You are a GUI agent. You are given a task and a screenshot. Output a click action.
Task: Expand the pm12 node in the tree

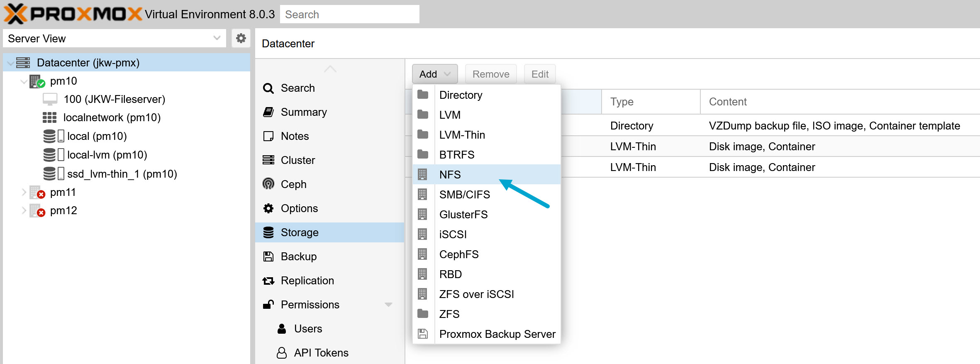coord(24,210)
